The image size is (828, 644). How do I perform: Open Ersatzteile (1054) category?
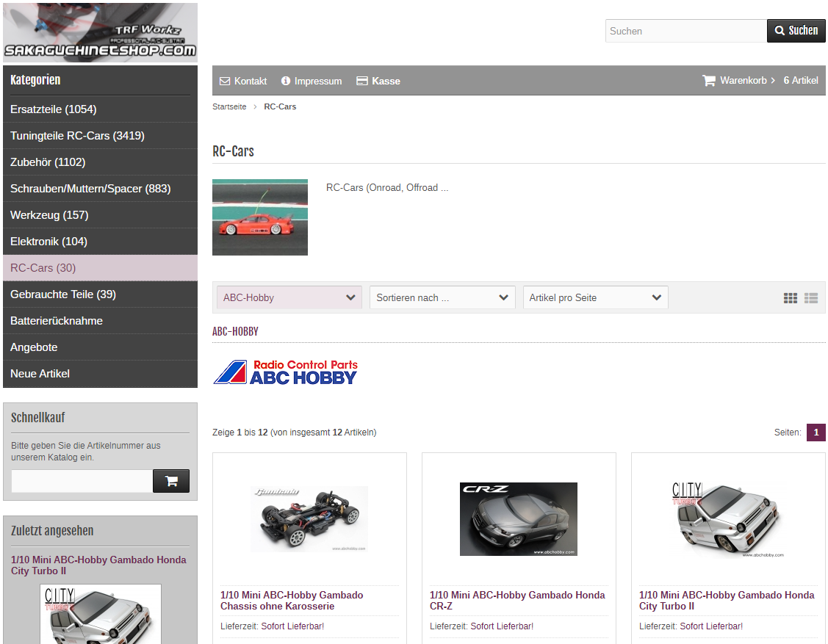click(x=101, y=109)
